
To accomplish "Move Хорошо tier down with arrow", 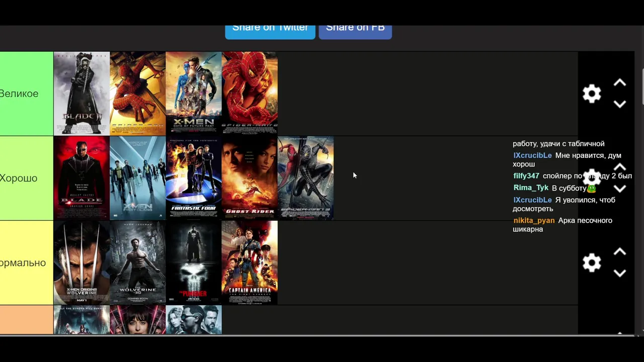I will (x=620, y=189).
